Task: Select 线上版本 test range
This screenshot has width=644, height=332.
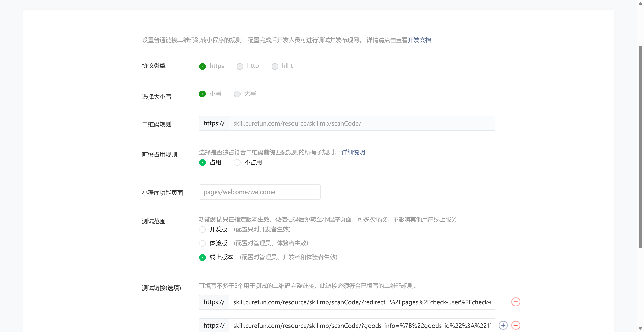Action: click(x=202, y=257)
